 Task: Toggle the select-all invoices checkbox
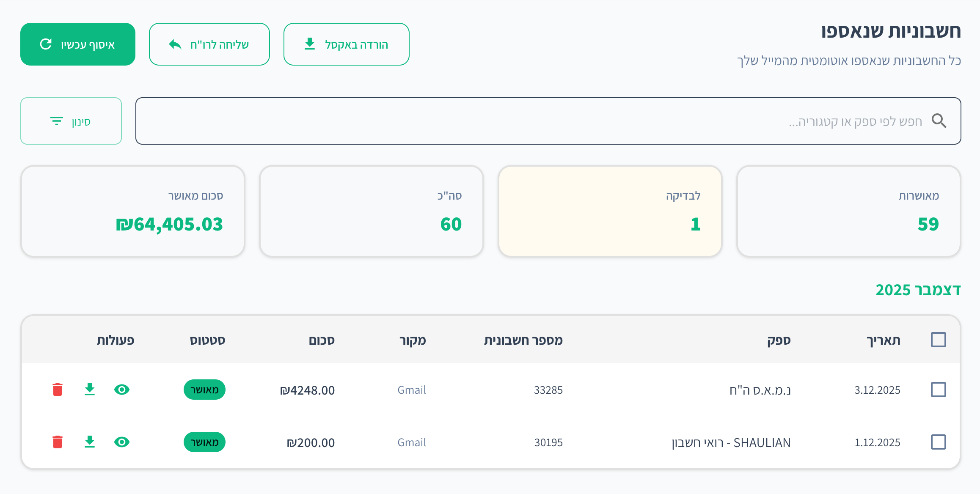[938, 340]
